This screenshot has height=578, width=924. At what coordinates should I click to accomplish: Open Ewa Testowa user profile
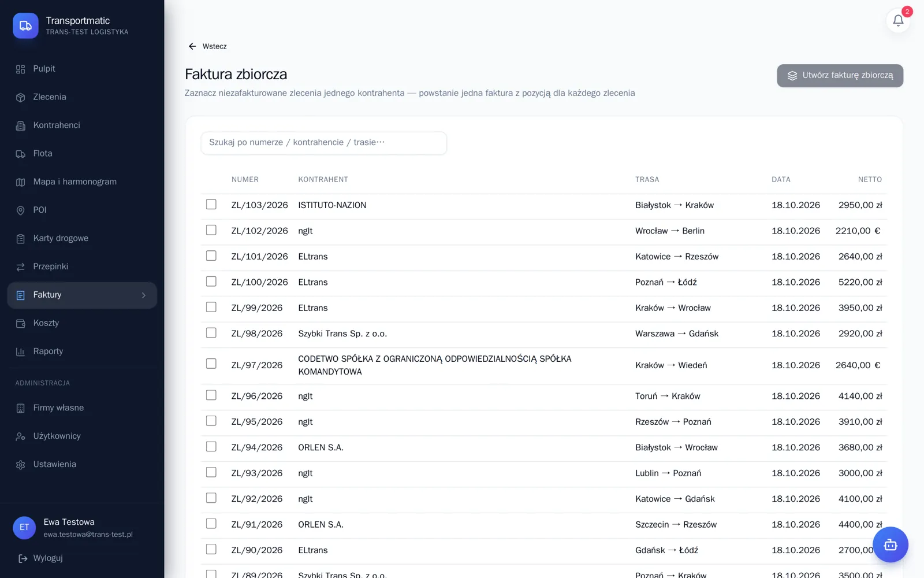(82, 527)
